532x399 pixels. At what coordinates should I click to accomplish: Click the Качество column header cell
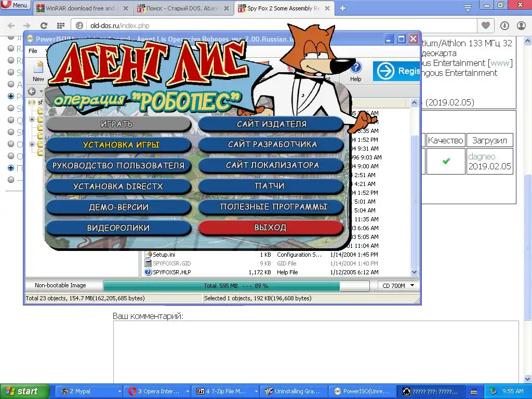pos(445,140)
